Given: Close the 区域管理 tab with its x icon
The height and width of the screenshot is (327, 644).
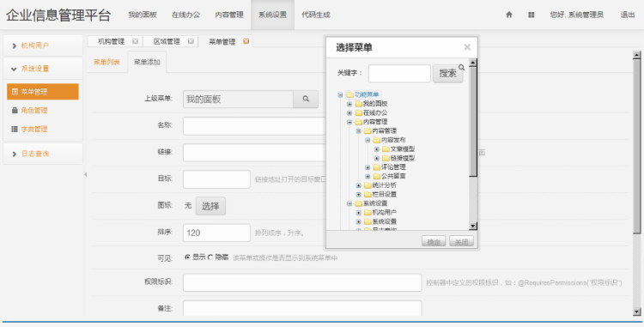Looking at the screenshot, I should pyautogui.click(x=191, y=41).
